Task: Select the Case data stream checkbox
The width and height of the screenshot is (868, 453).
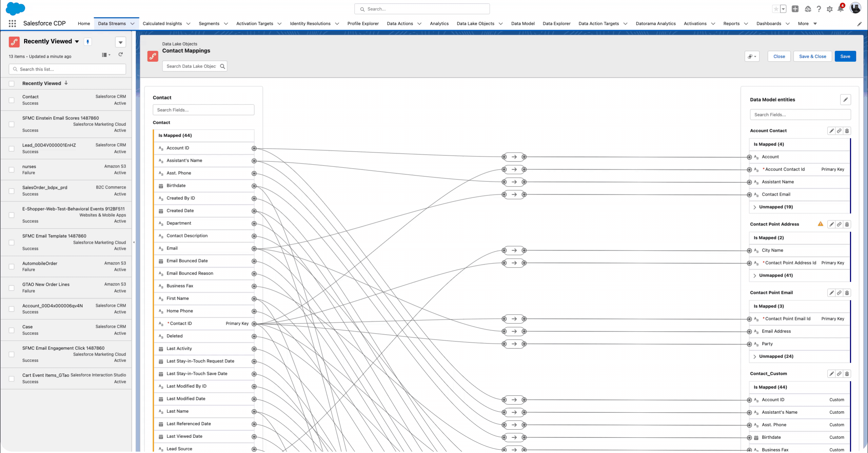Action: [12, 330]
